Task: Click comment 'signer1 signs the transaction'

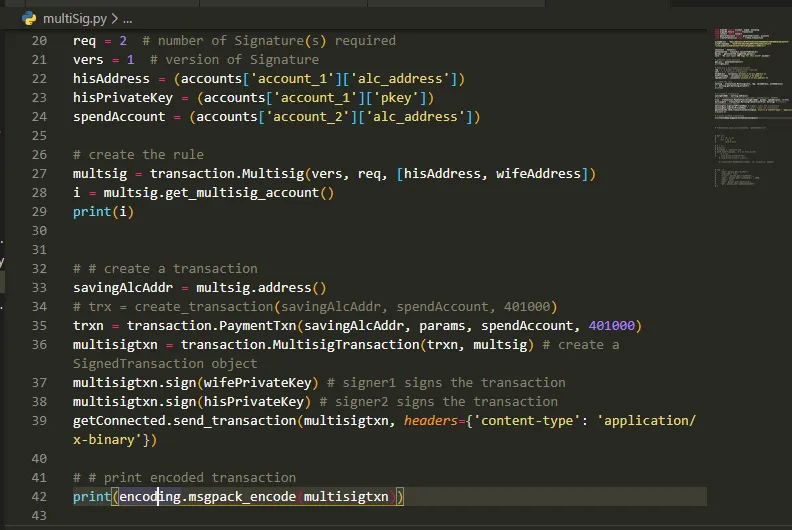Action: [454, 383]
